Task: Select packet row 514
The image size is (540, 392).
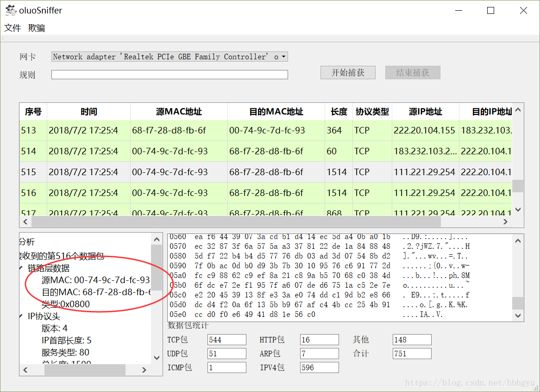Action: click(x=265, y=151)
